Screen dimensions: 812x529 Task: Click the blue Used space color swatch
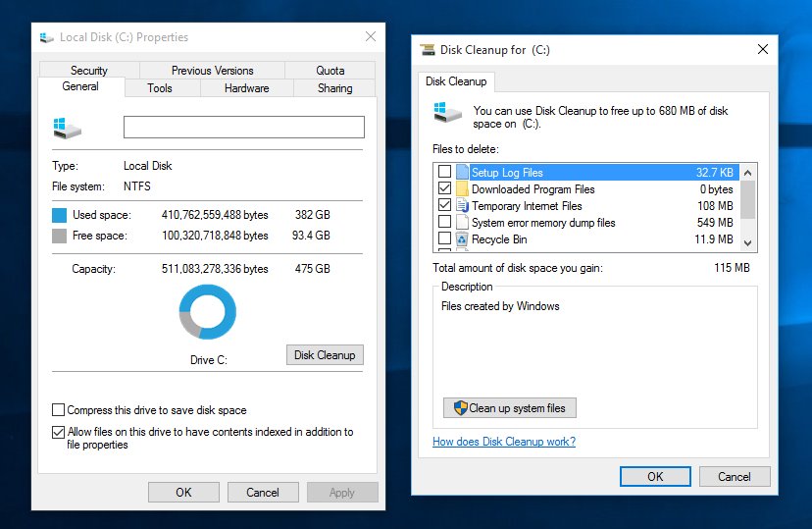click(x=60, y=215)
